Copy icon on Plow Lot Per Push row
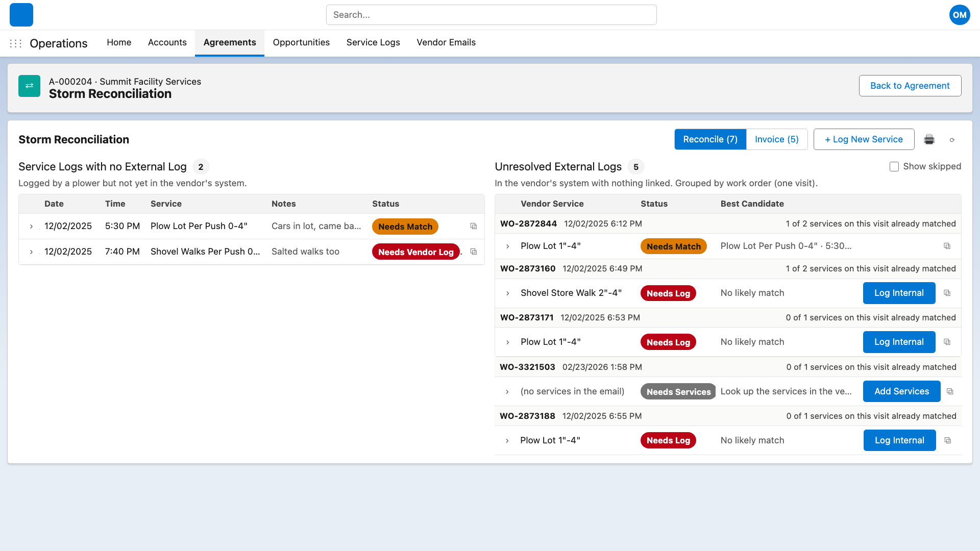 point(474,226)
